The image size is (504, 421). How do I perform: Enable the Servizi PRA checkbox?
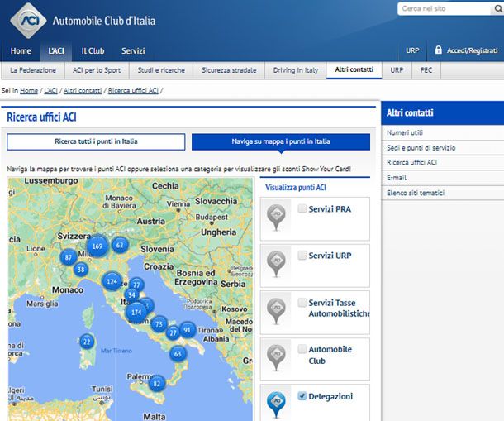(302, 208)
